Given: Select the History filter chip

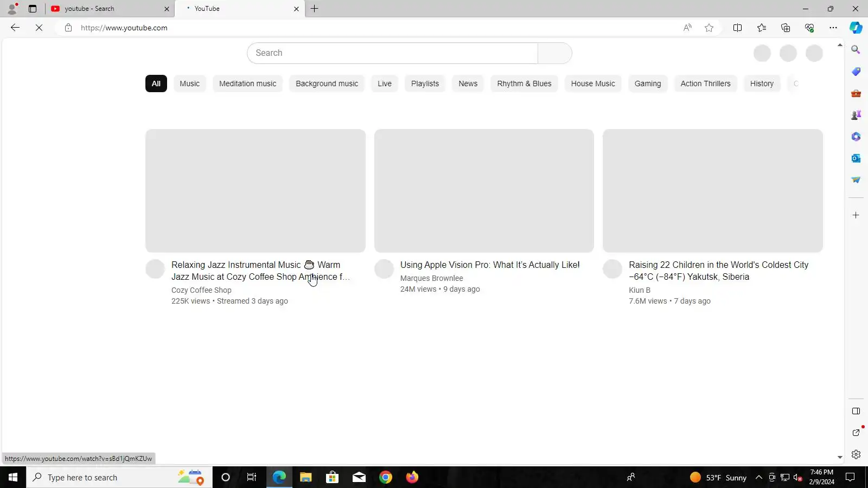Looking at the screenshot, I should [x=762, y=84].
